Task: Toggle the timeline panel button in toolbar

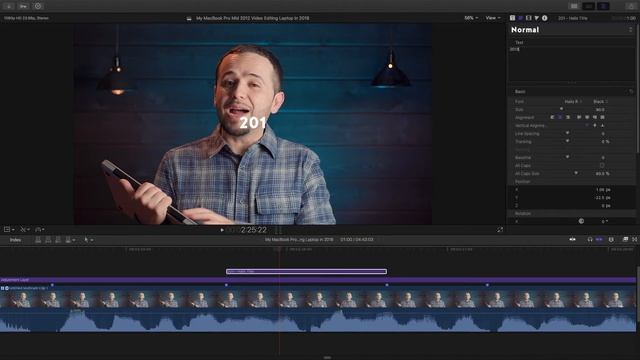Action: coord(589,6)
